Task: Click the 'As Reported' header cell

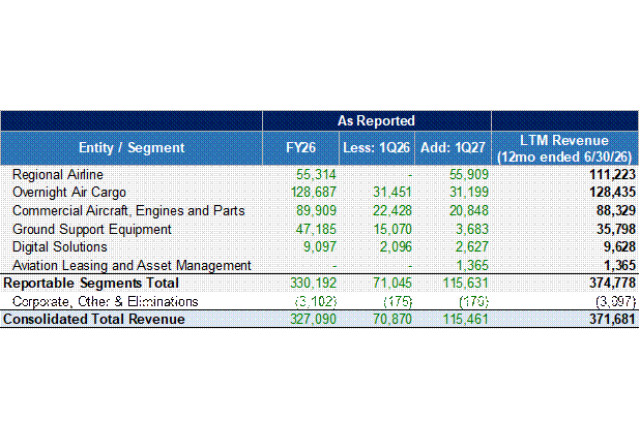Action: (x=376, y=121)
